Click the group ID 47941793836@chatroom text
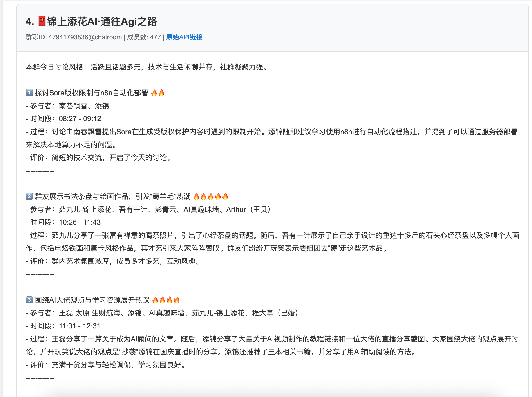Screen dimensions: 532x397 click(85, 37)
